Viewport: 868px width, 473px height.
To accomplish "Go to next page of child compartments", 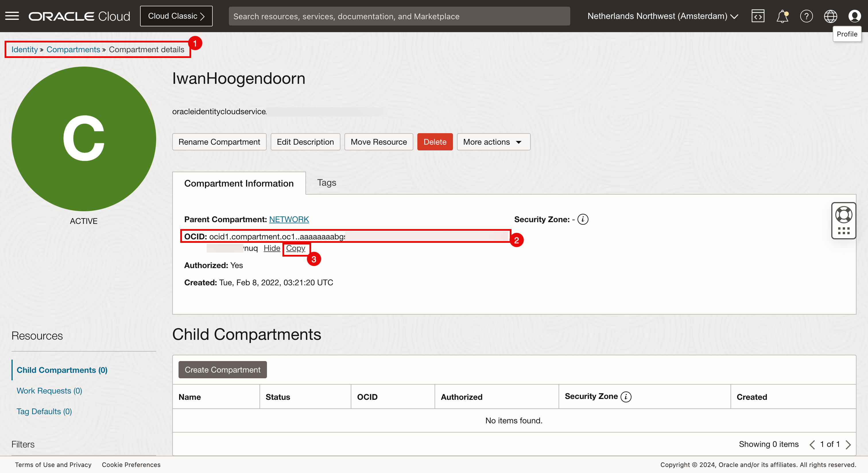I will (848, 444).
